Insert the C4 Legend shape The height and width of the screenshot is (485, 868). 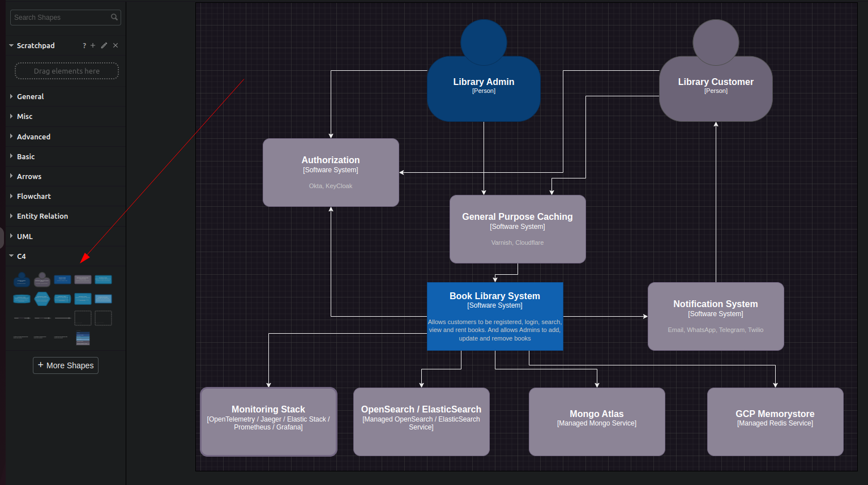click(83, 338)
